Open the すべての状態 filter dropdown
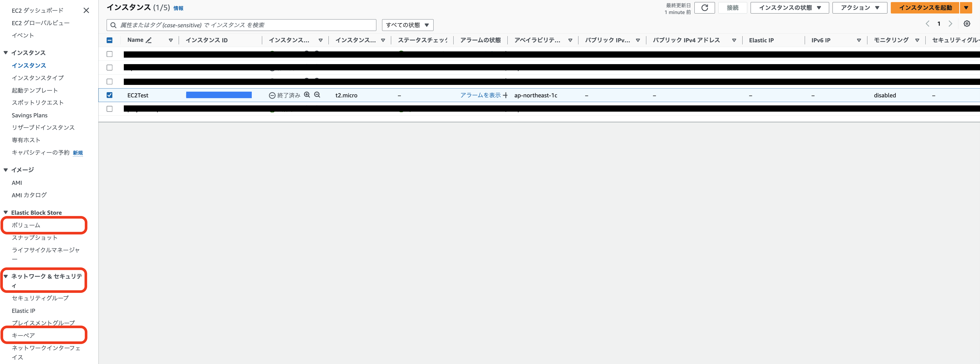The height and width of the screenshot is (364, 980). 408,25
